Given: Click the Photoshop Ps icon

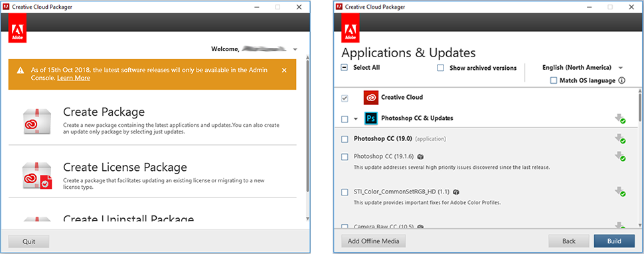Looking at the screenshot, I should 371,118.
